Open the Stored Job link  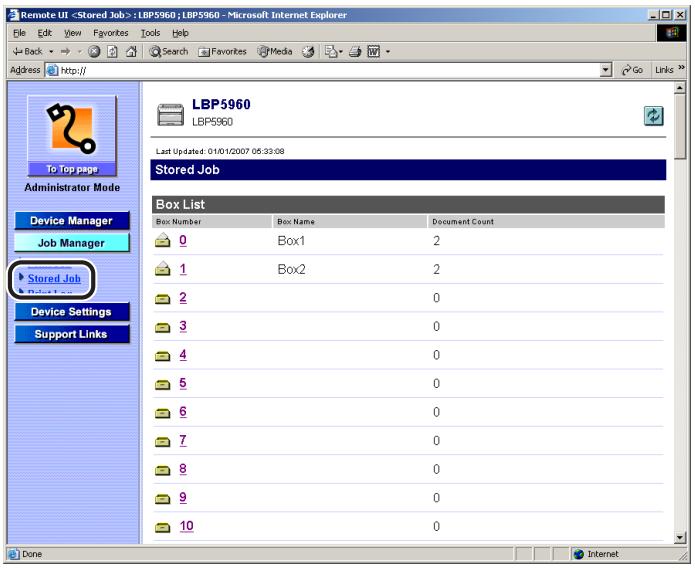(54, 279)
